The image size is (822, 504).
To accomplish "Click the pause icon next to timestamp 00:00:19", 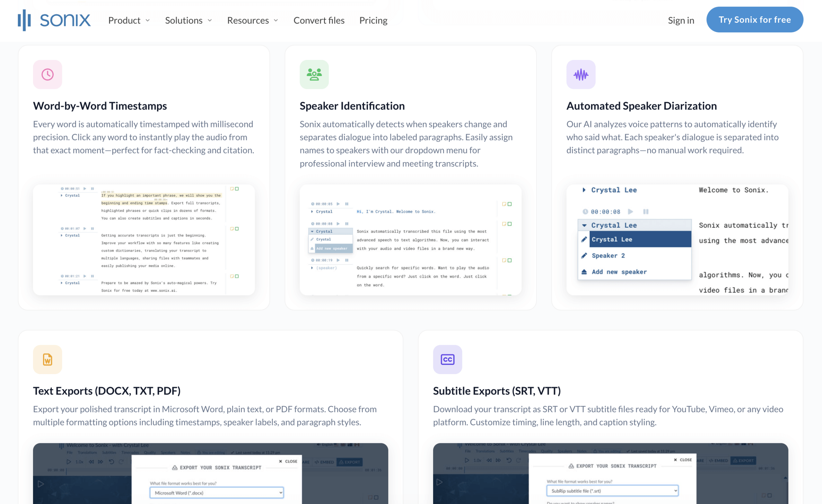I will 346,260.
